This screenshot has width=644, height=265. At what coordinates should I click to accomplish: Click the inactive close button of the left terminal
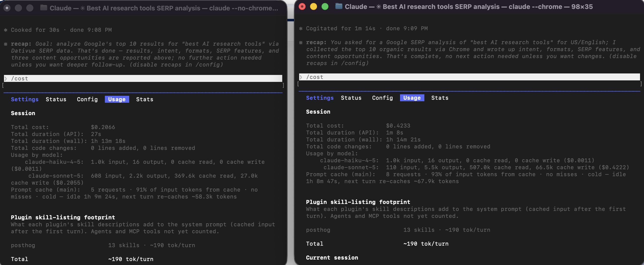point(7,8)
